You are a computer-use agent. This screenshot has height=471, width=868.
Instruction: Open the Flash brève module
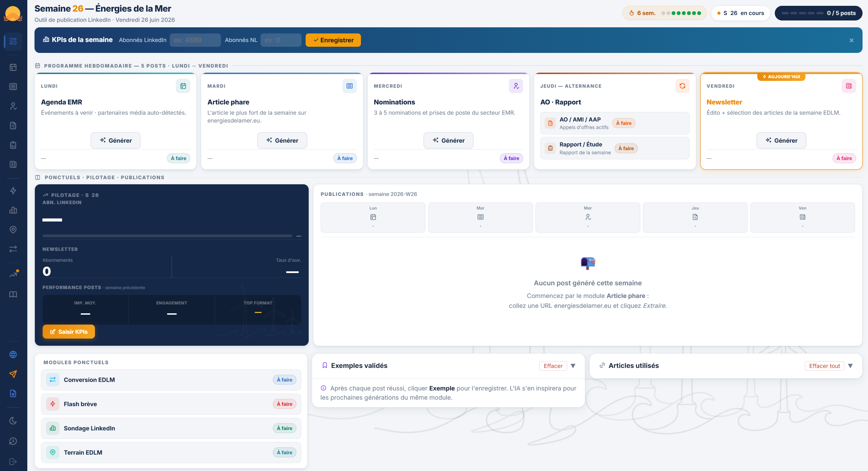171,404
